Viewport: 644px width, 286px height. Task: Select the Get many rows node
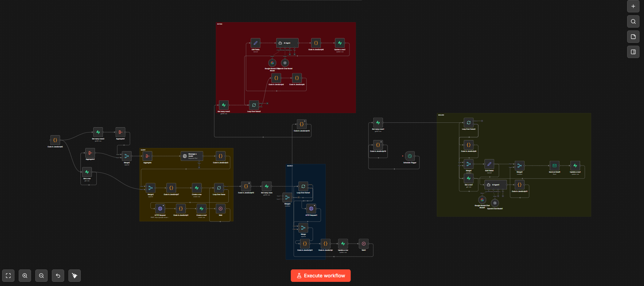(267, 186)
